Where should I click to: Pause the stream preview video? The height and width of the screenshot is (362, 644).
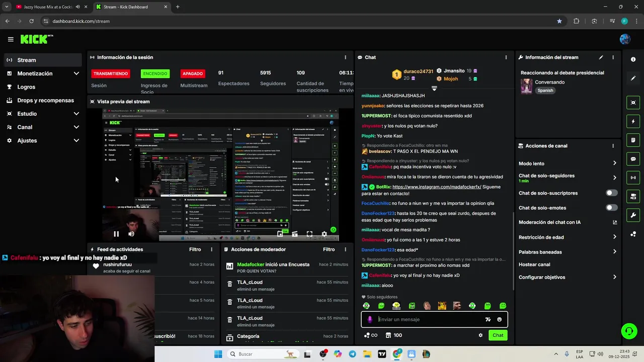[x=116, y=234]
